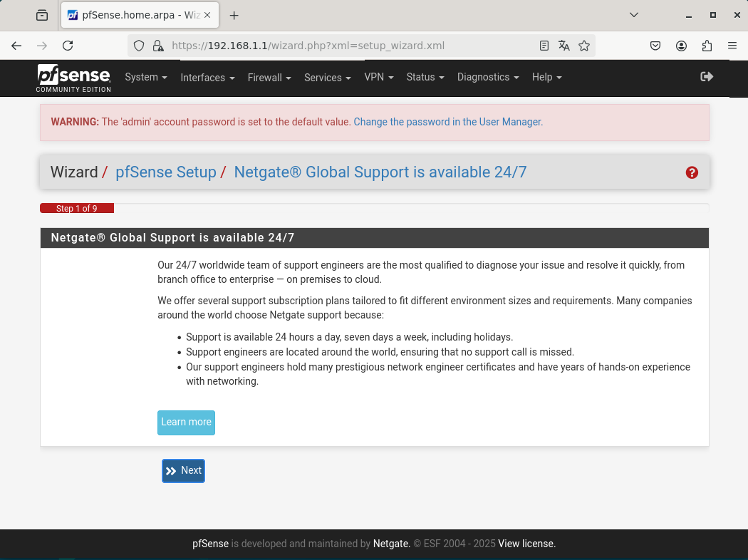Click the Learn more button

[x=186, y=422]
